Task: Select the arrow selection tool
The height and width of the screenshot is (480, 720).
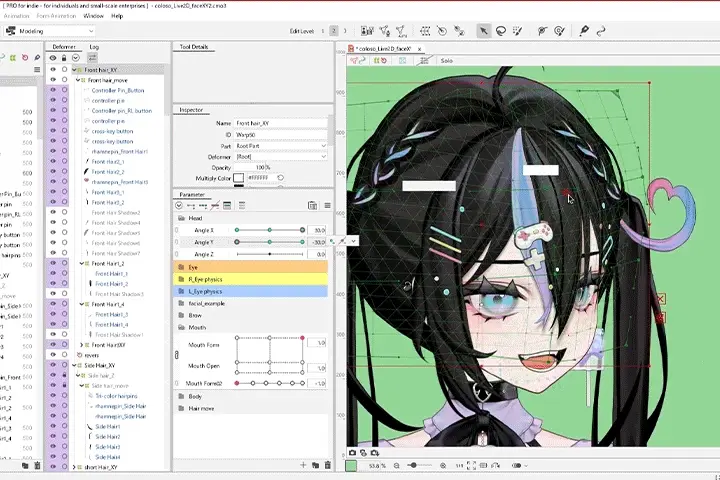Action: tap(483, 31)
